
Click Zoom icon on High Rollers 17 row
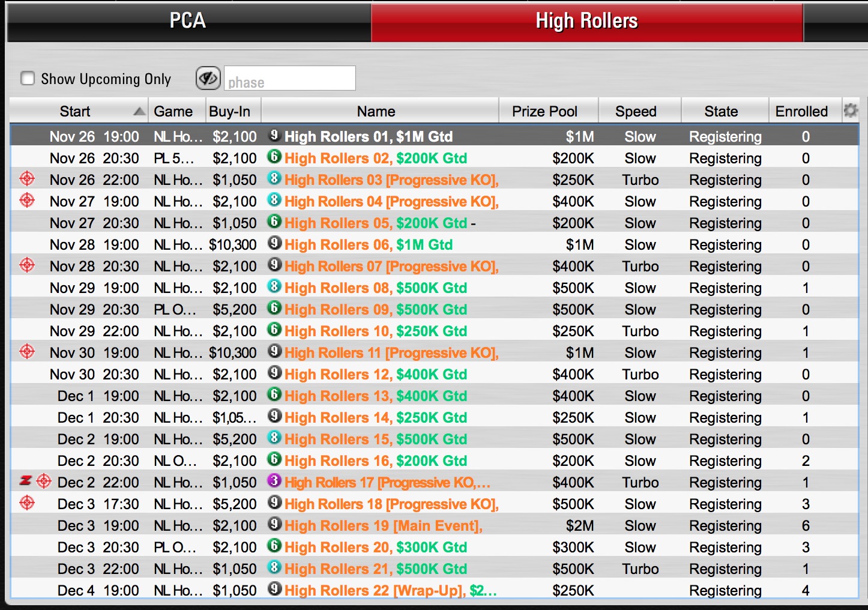[x=26, y=481]
